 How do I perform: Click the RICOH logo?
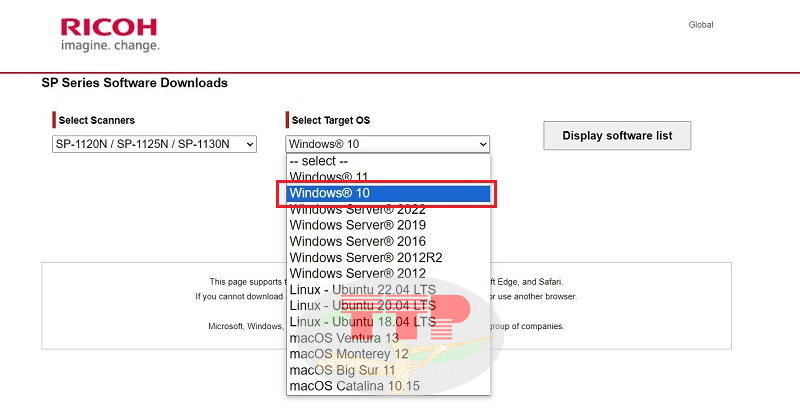tap(110, 35)
